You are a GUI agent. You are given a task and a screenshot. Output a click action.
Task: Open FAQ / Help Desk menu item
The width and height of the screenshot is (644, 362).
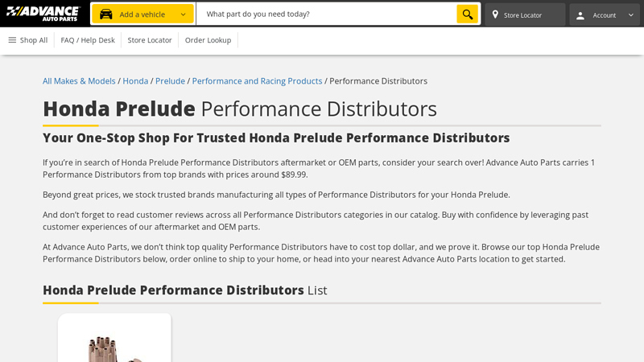coord(88,40)
